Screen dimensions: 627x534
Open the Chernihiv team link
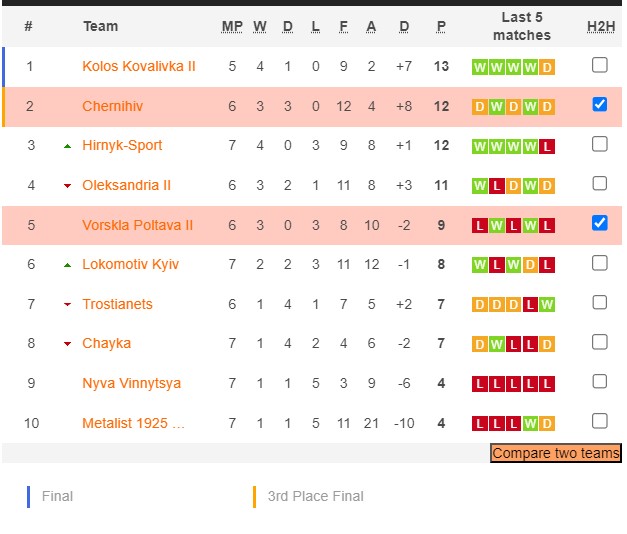click(115, 106)
